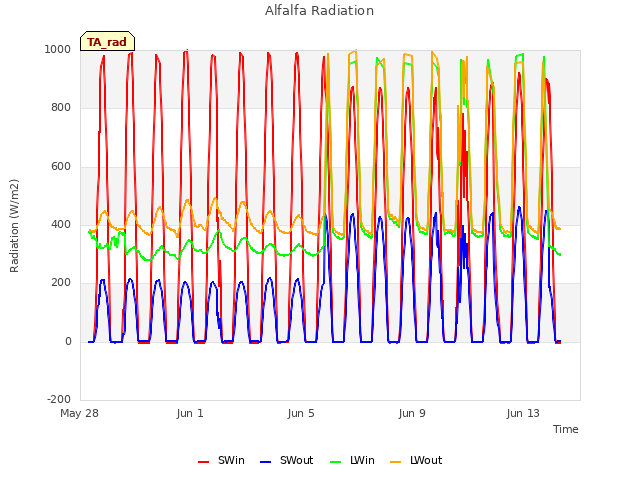This screenshot has width=640, height=480.
Task: Click the 200 y-axis tick label
Action: click(61, 282)
